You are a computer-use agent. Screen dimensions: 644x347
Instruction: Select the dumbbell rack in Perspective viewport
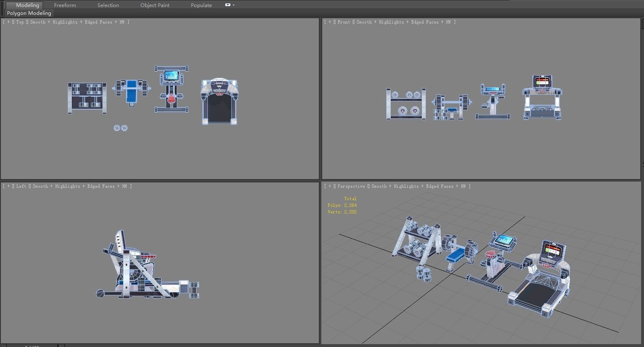point(416,241)
